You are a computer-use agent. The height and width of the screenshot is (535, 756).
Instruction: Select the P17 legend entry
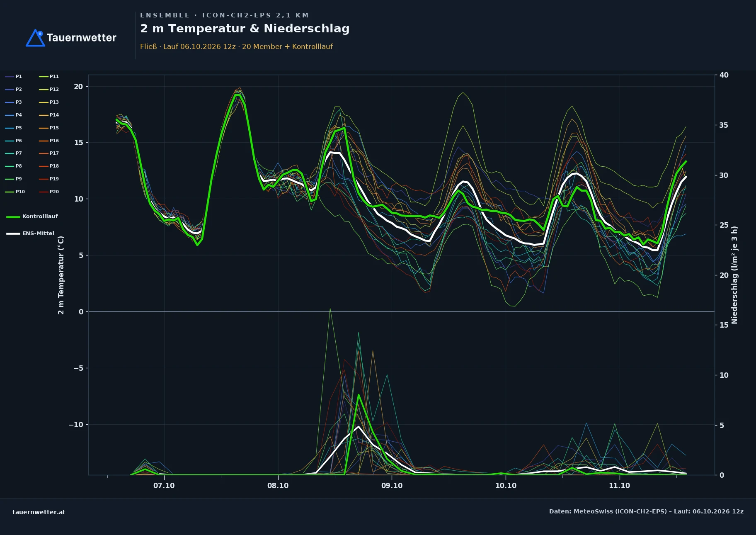point(49,153)
